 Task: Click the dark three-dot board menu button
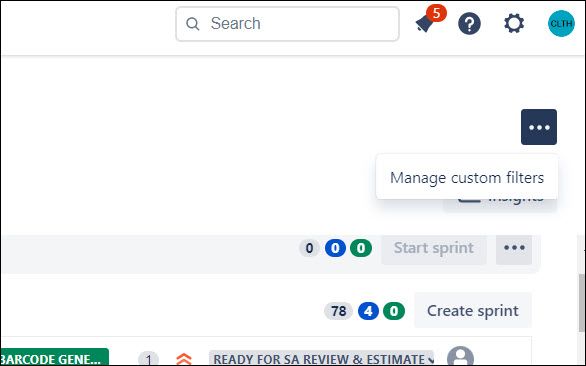point(539,127)
